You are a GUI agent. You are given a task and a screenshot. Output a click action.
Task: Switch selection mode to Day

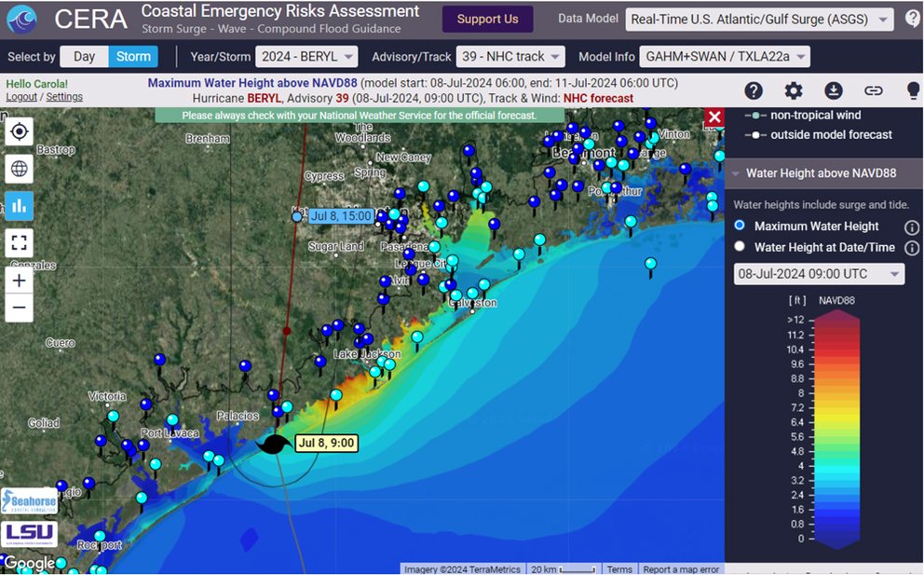click(84, 57)
